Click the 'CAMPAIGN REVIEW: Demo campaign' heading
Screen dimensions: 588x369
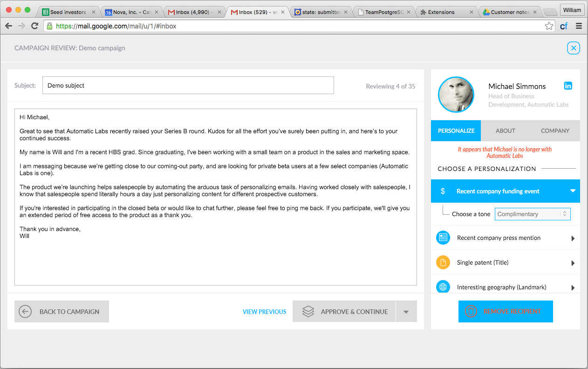(70, 48)
